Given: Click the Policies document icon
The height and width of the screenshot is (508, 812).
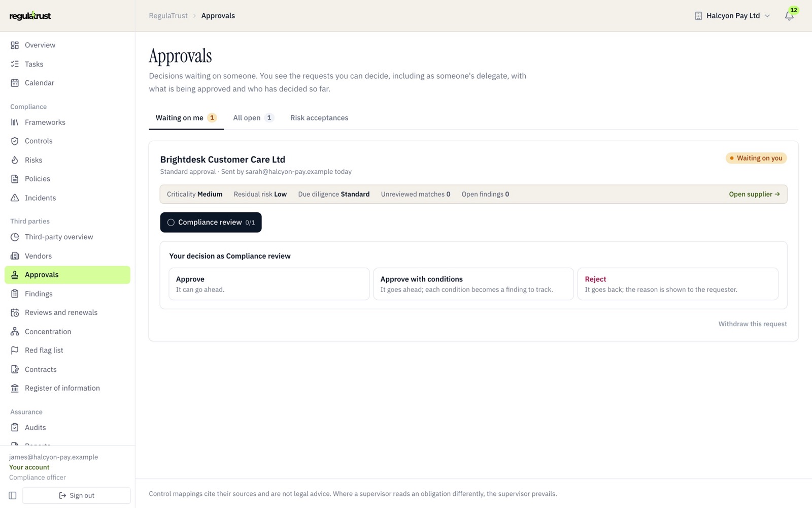Looking at the screenshot, I should click(x=15, y=179).
